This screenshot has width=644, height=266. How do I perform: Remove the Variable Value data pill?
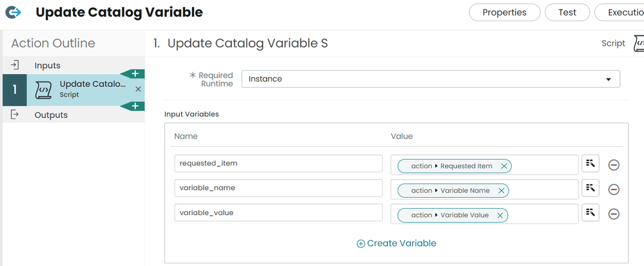(x=500, y=215)
